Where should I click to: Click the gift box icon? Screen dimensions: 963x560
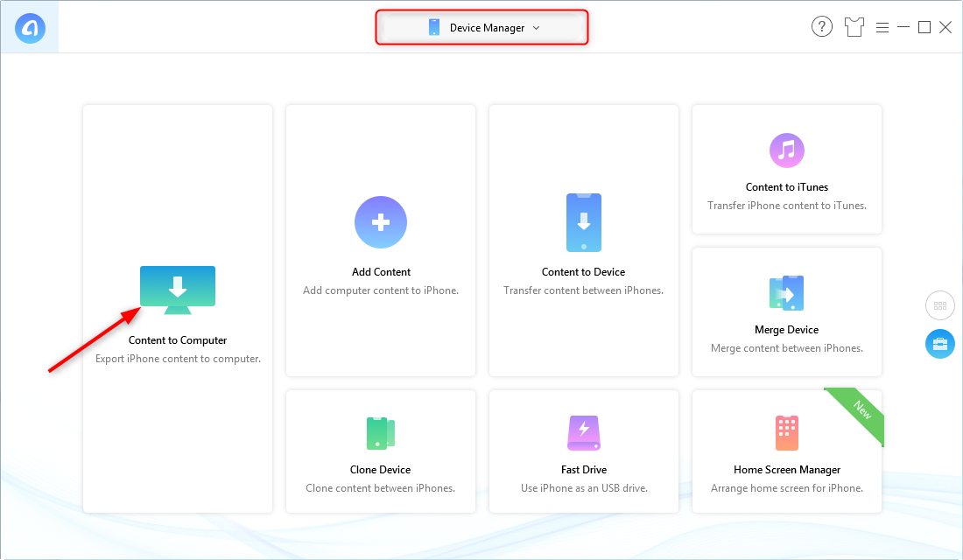pyautogui.click(x=854, y=26)
